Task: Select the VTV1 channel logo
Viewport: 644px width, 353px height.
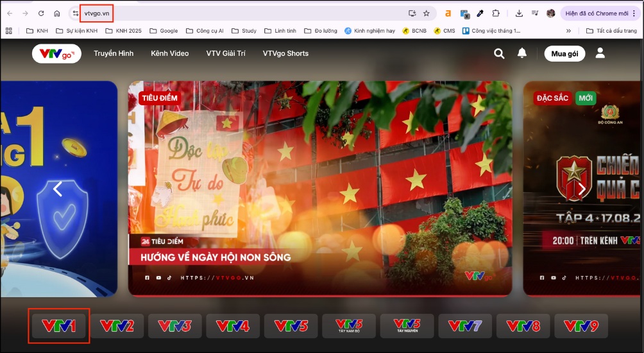Action: tap(59, 326)
